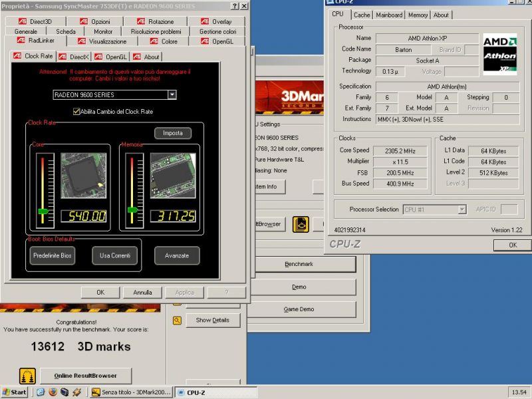Start the Benchmark in 3DMark
Image resolution: width=532 pixels, height=399 pixels.
click(x=305, y=264)
